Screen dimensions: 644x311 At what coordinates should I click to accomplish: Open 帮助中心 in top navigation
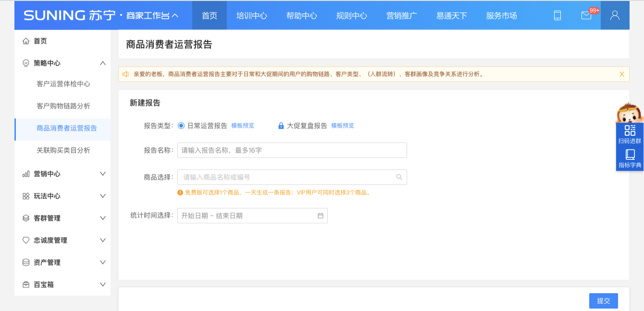[x=302, y=15]
